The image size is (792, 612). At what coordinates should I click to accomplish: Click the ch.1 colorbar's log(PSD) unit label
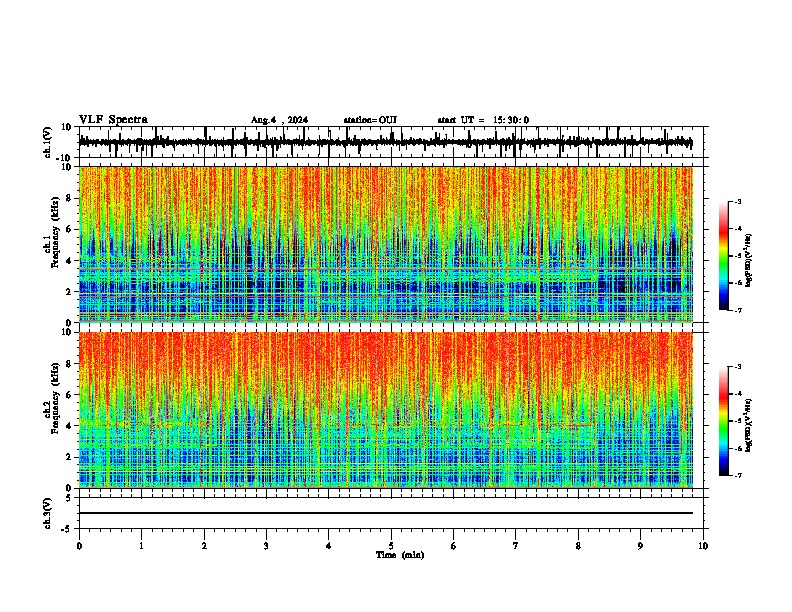click(x=749, y=261)
